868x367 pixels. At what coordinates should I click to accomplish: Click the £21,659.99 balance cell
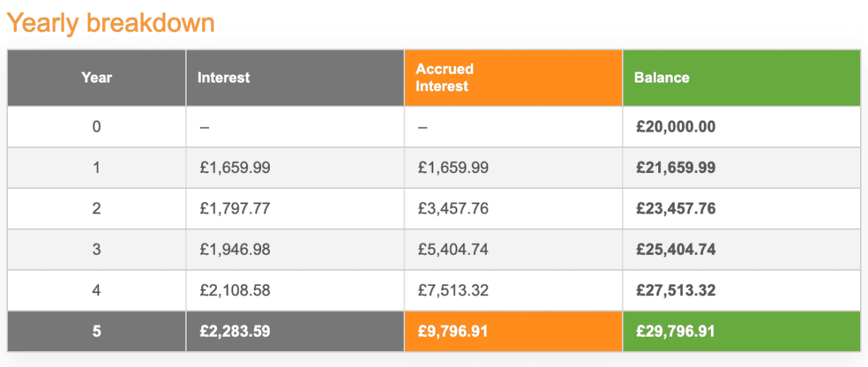(x=676, y=168)
